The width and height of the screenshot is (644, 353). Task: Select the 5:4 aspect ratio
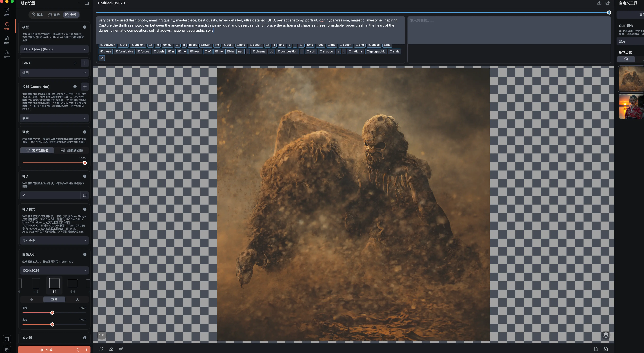[x=72, y=286]
